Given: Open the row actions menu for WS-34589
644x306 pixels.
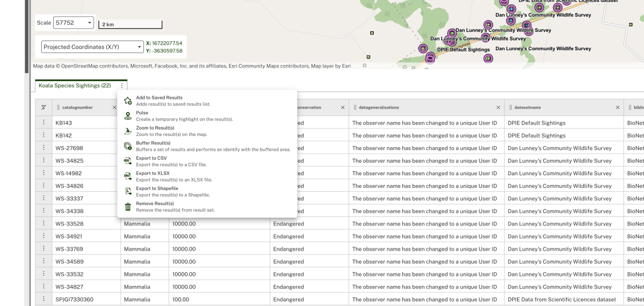Looking at the screenshot, I should point(43,261).
